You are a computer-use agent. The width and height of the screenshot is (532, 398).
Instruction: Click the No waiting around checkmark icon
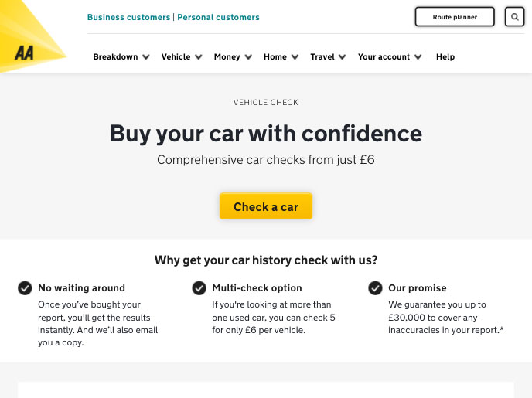(x=25, y=288)
